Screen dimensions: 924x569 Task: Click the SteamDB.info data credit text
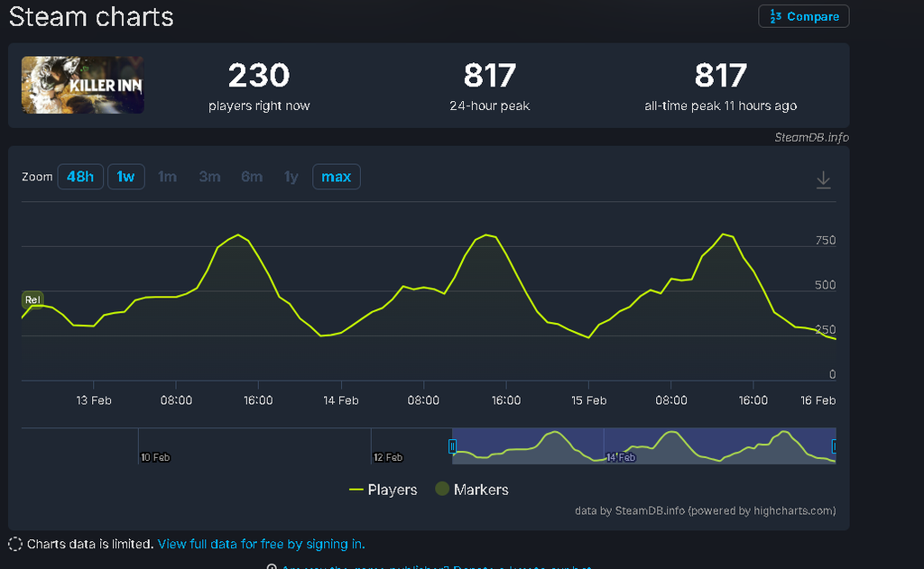point(811,137)
